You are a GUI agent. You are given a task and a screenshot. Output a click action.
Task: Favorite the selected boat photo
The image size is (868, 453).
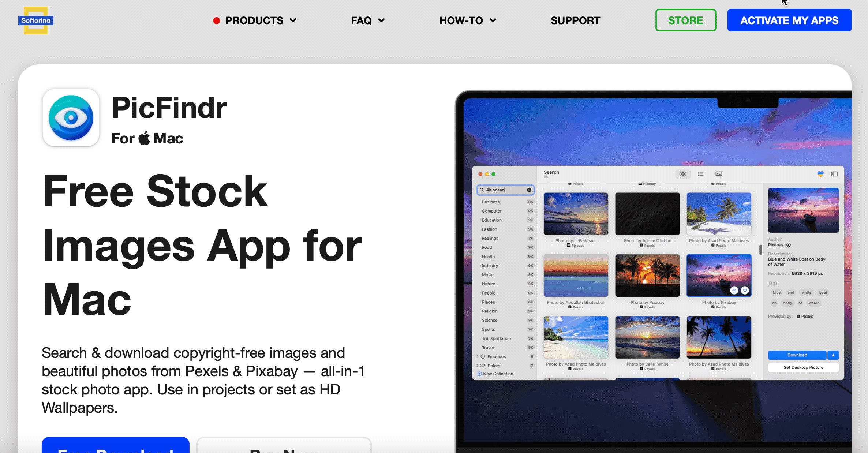(x=745, y=291)
